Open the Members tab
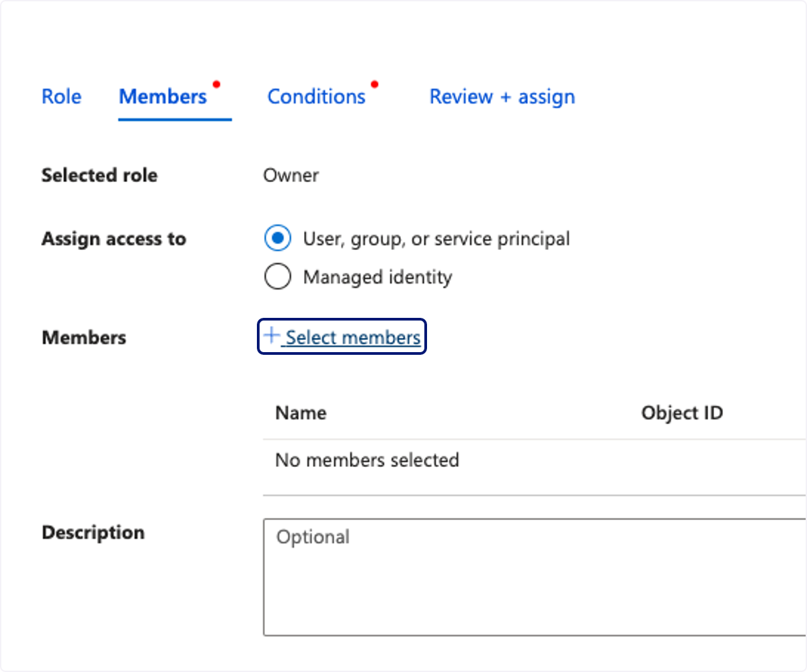Screen dimensions: 807x672 pos(163,97)
